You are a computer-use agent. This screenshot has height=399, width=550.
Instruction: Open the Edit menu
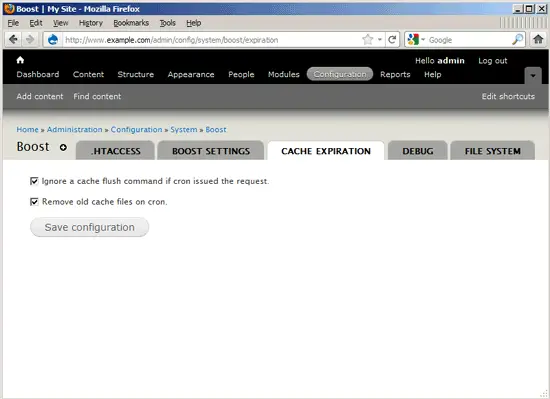pyautogui.click(x=36, y=23)
